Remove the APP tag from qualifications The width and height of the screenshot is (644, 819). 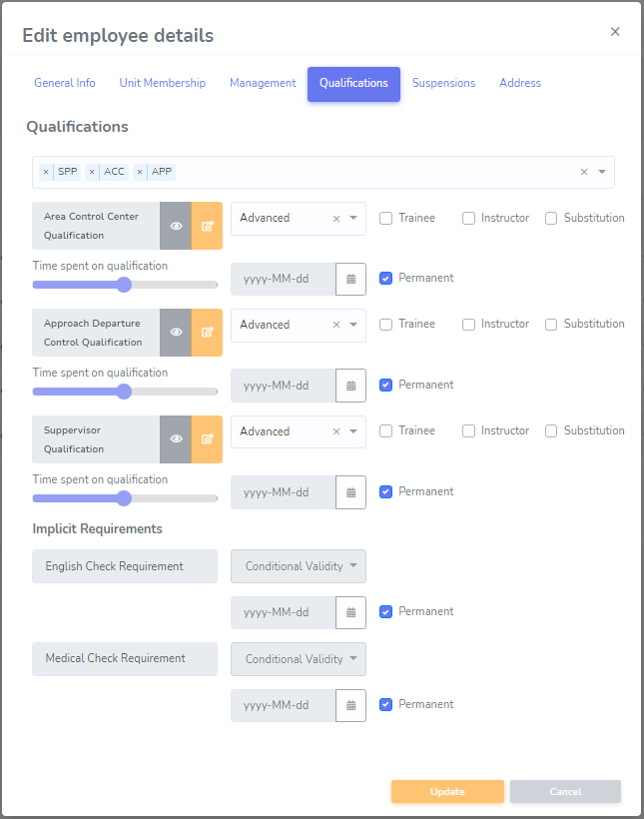click(140, 172)
